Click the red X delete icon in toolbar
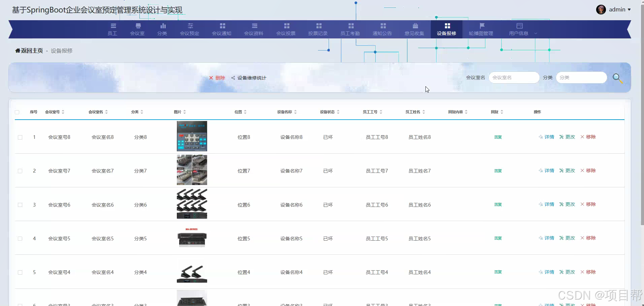 [x=211, y=78]
